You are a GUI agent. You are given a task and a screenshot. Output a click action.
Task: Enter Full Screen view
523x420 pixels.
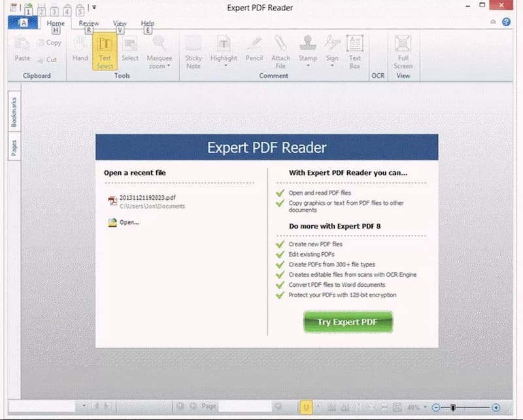[403, 52]
